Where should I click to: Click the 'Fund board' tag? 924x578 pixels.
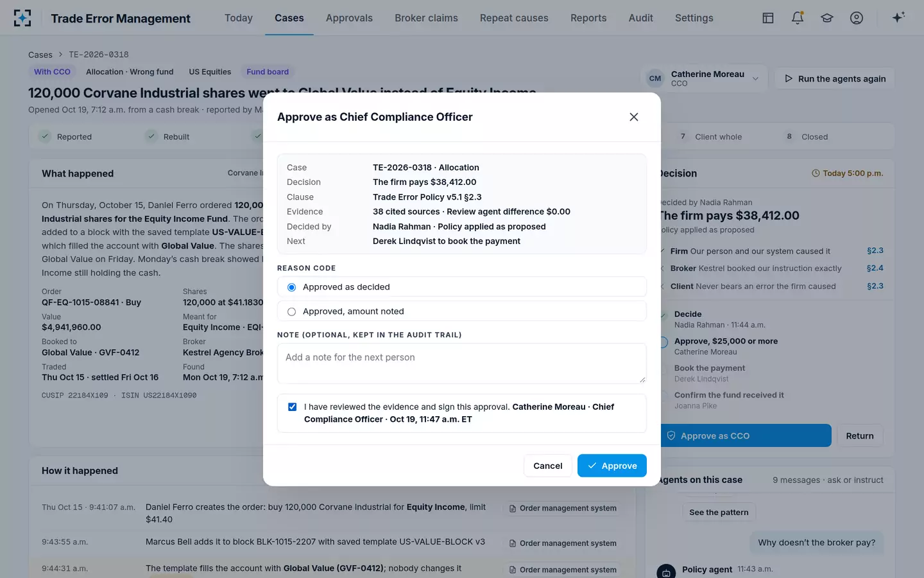[268, 72]
